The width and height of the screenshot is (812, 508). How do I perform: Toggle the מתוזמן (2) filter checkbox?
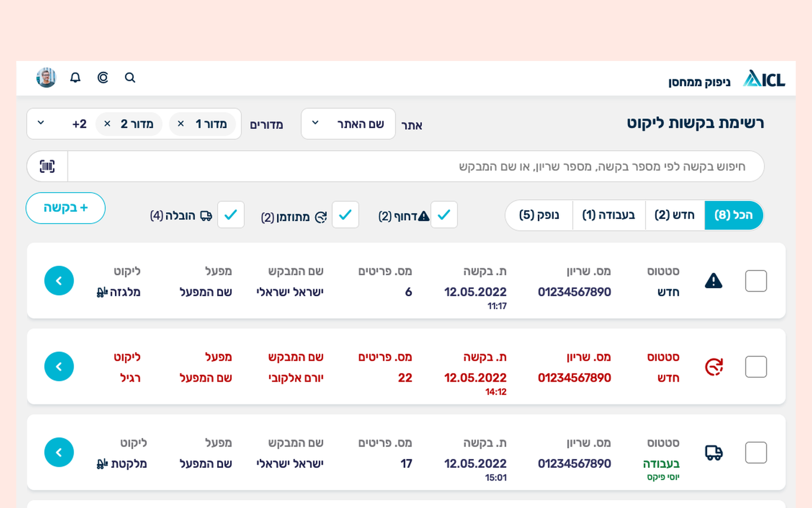[345, 215]
